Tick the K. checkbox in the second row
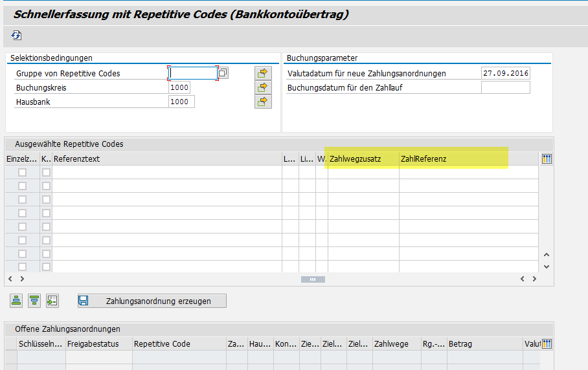 click(x=46, y=186)
